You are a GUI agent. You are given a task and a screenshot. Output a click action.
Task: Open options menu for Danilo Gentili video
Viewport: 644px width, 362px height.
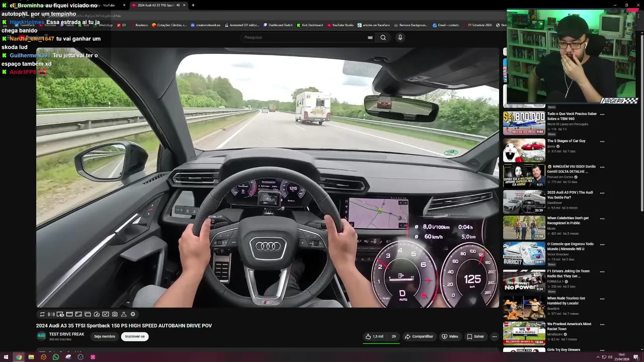602,167
